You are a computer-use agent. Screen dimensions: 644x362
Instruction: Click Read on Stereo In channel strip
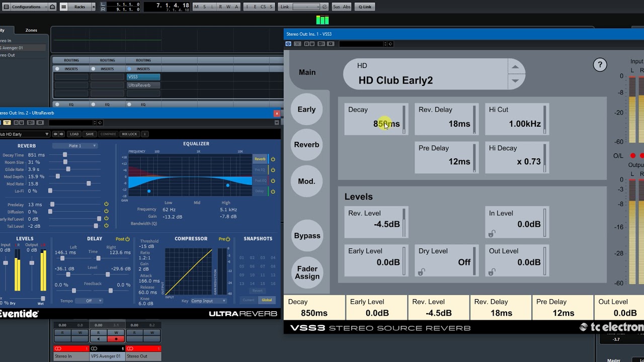point(62,332)
